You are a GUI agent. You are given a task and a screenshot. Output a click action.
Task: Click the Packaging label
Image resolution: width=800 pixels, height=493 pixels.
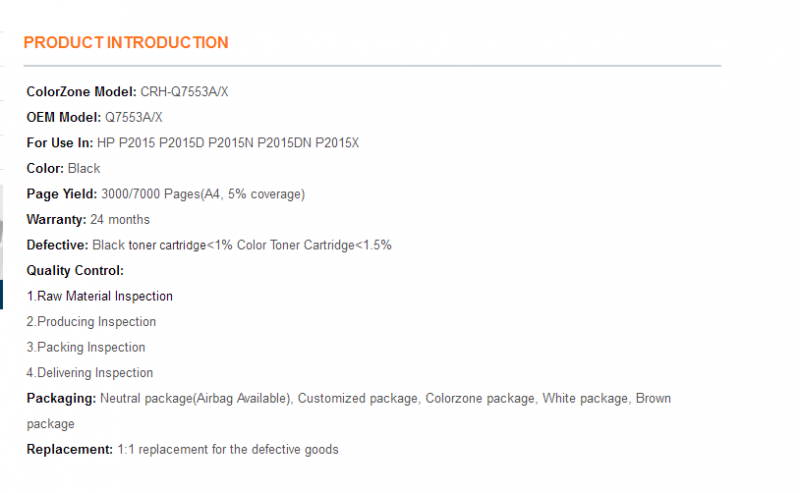[61, 398]
